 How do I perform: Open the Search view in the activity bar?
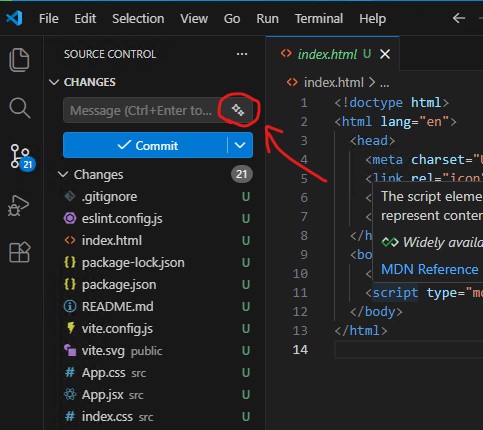(x=20, y=108)
